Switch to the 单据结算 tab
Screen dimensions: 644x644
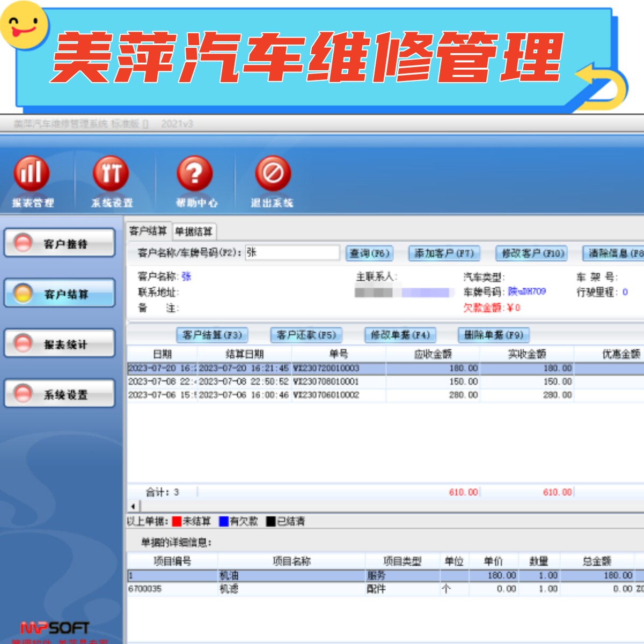[x=194, y=232]
